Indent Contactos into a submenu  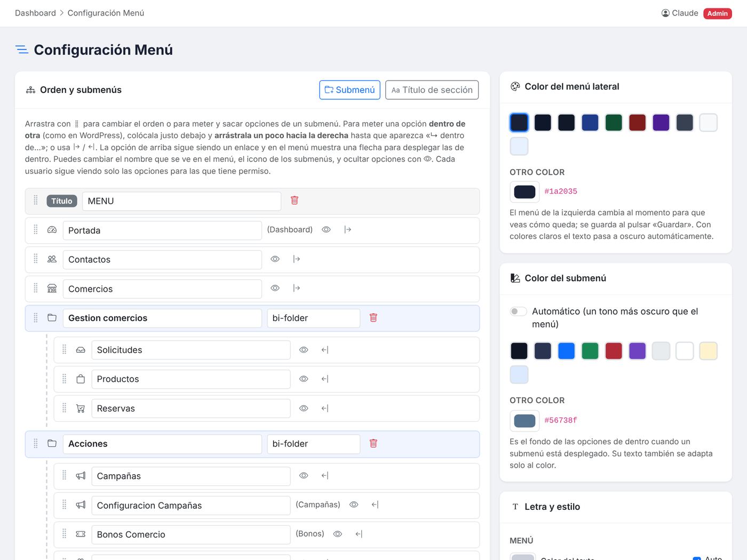click(x=297, y=259)
